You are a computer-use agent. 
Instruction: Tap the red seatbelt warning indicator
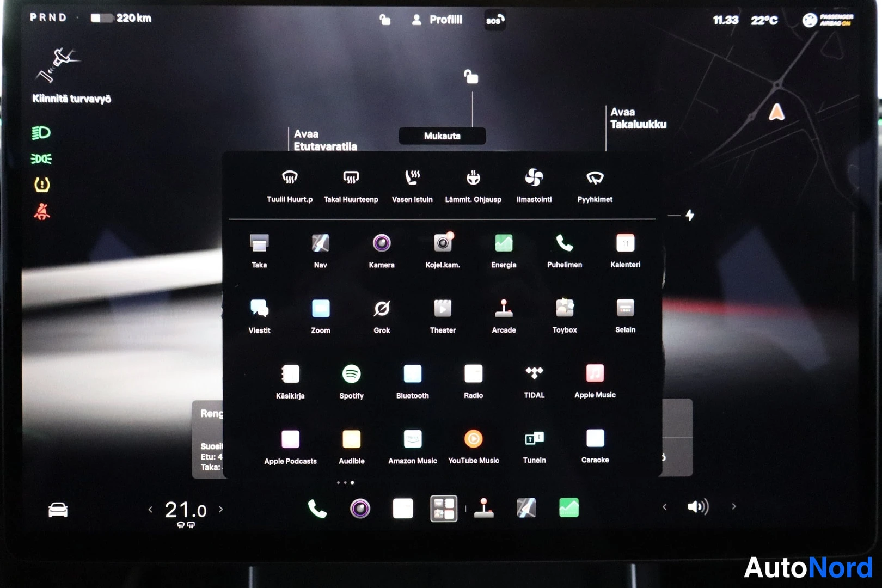[42, 211]
